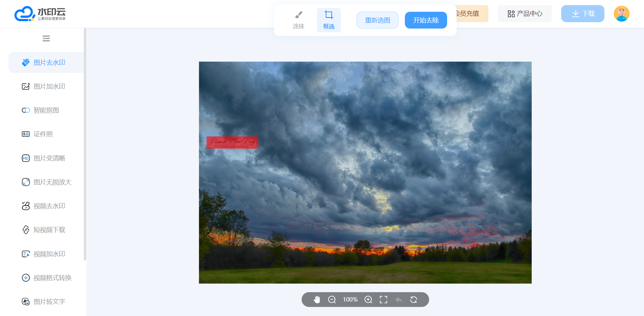This screenshot has height=316, width=644.
Task: Click 开始去除 to start removal
Action: pyautogui.click(x=426, y=20)
